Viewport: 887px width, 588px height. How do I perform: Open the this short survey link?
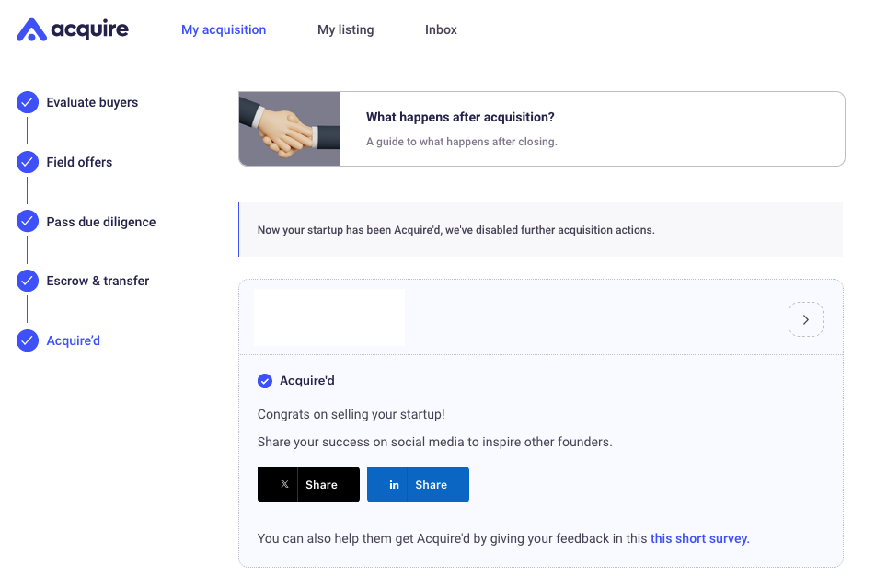[700, 538]
